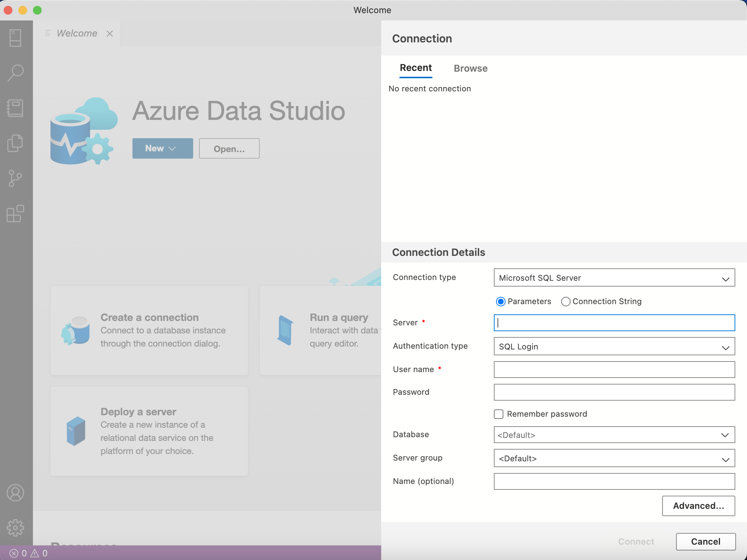Open the Notebooks sidebar icon
The width and height of the screenshot is (747, 560).
point(15,108)
